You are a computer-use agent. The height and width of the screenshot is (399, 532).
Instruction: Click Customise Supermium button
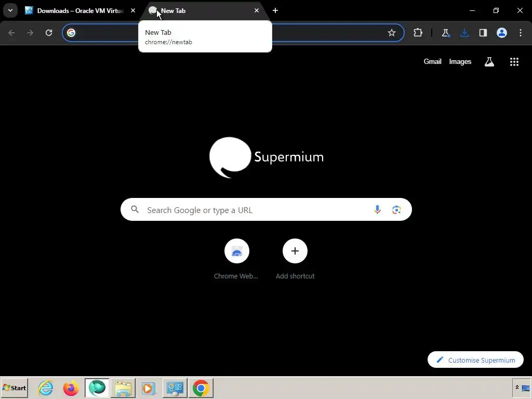point(475,360)
